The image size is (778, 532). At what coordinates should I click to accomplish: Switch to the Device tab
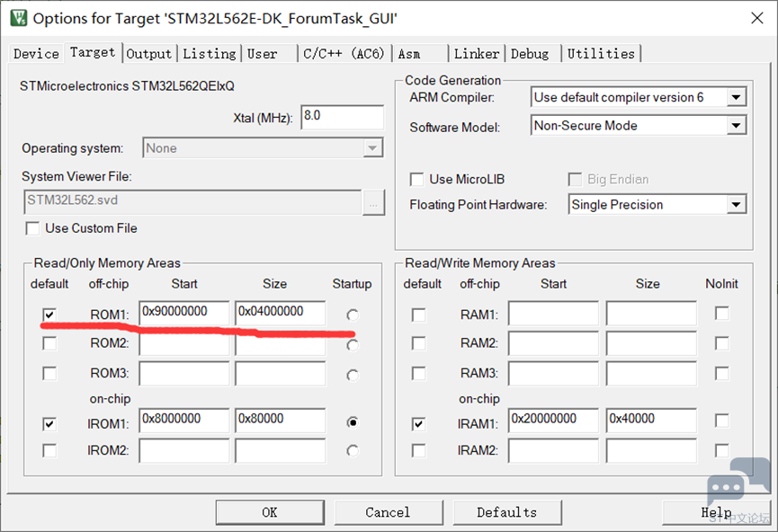(36, 54)
